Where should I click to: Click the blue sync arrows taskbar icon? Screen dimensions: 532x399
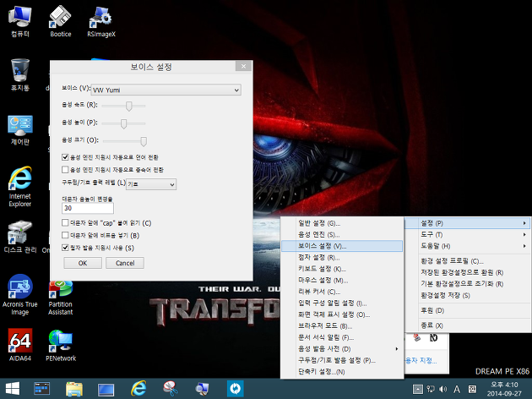235,389
